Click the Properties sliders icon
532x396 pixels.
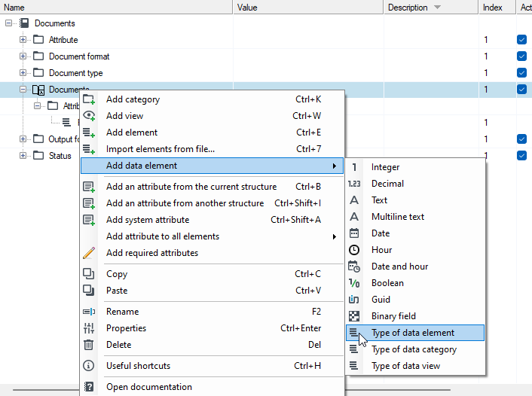click(89, 328)
